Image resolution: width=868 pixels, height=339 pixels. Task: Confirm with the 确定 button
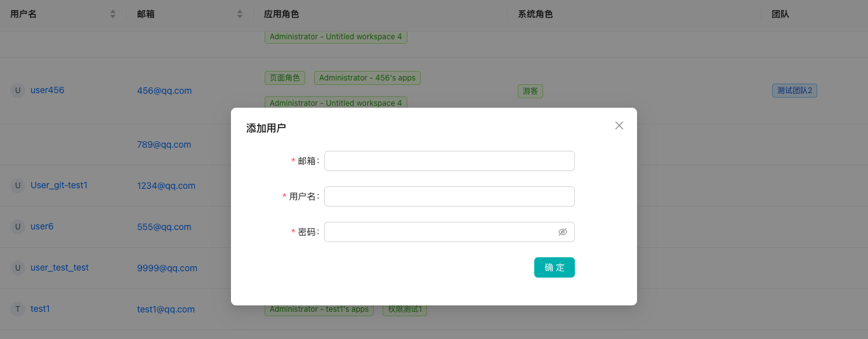tap(555, 267)
